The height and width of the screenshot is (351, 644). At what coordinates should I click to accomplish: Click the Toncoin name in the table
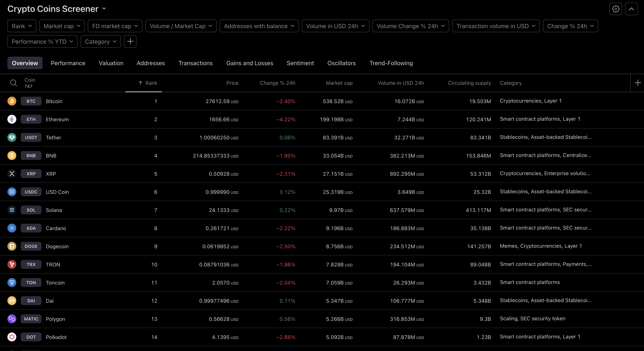[55, 283]
